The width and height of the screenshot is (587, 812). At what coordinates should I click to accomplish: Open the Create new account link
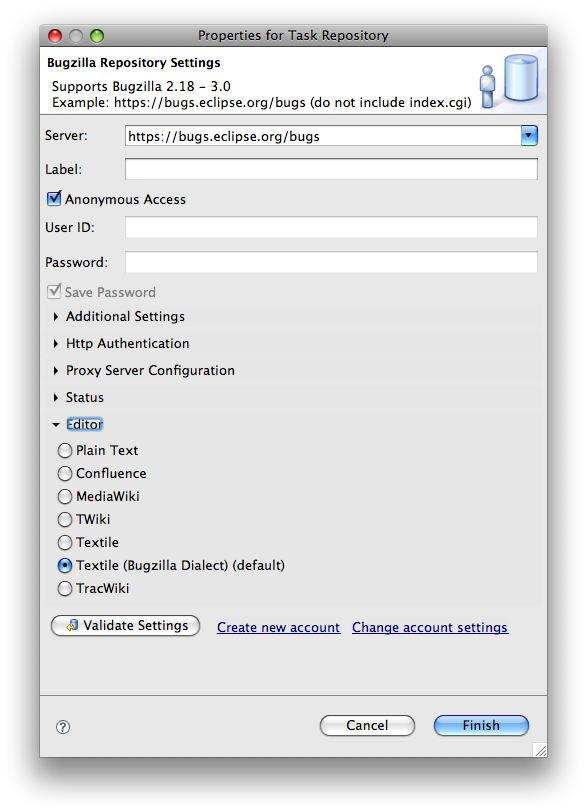(278, 627)
